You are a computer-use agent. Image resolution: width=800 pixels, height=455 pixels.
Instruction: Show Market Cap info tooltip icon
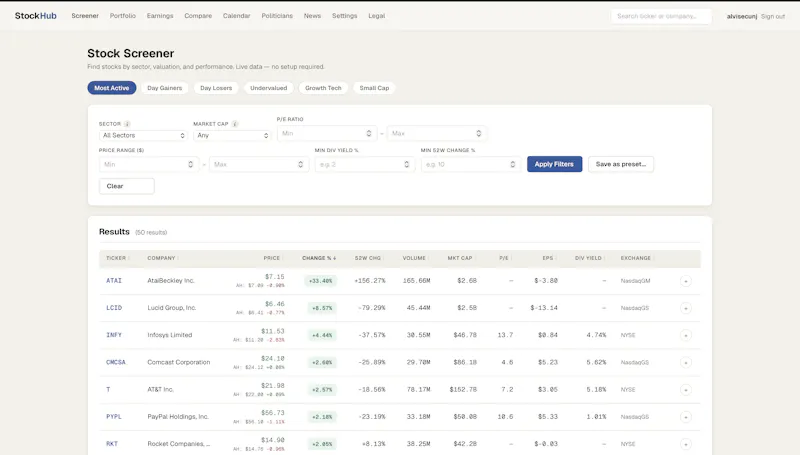tap(235, 124)
